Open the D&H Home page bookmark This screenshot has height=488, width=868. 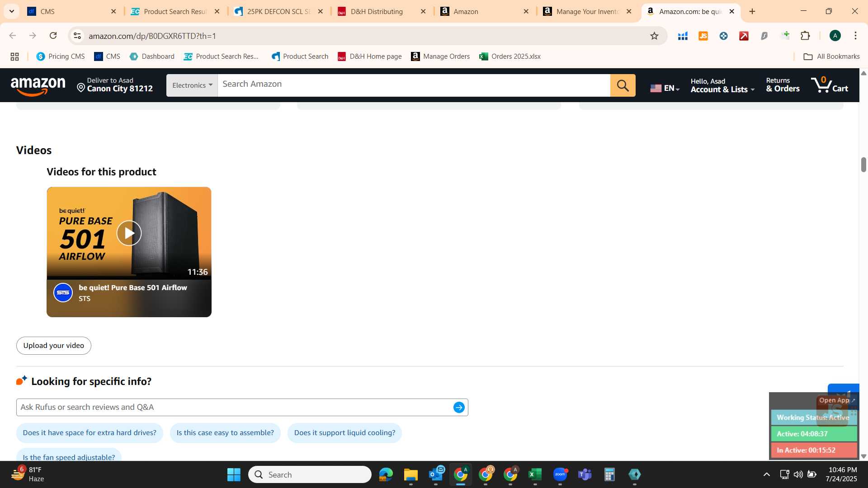click(370, 56)
